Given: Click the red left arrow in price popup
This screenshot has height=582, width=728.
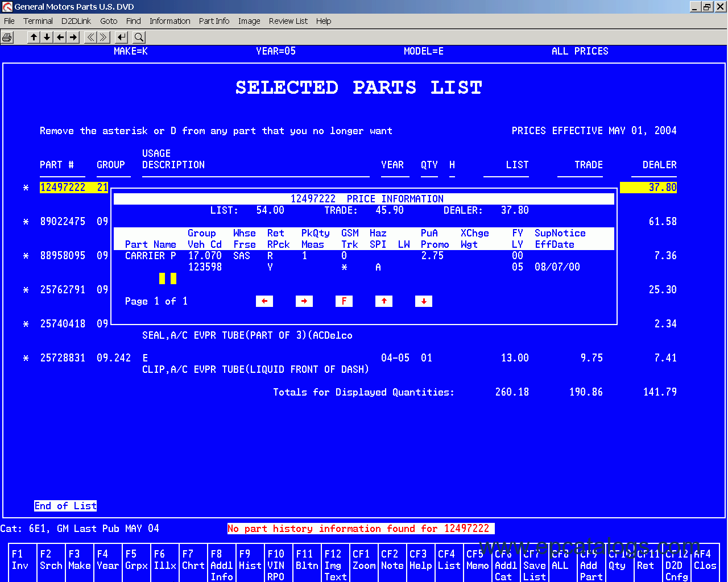Looking at the screenshot, I should [x=264, y=301].
